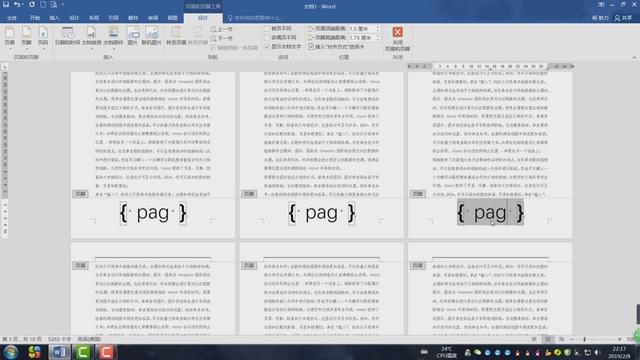Save the document from Quick Access toolbar
Viewport: 640px width, 360px height.
coord(6,4)
